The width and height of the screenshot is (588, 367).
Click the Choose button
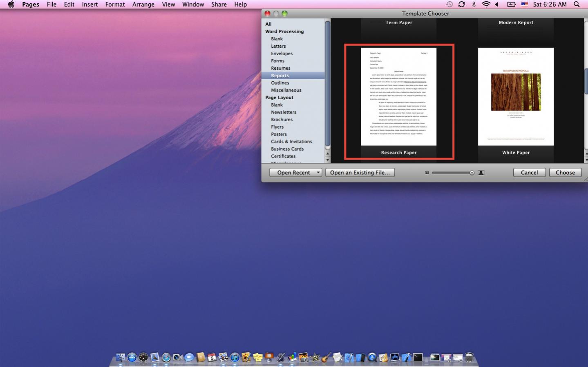(x=565, y=173)
